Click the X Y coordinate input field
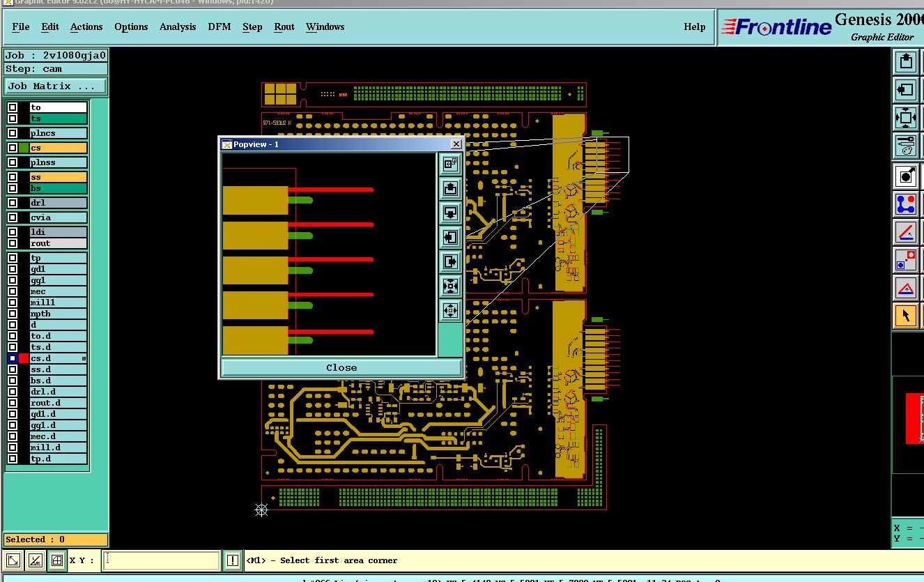The width and height of the screenshot is (924, 582). pos(162,560)
